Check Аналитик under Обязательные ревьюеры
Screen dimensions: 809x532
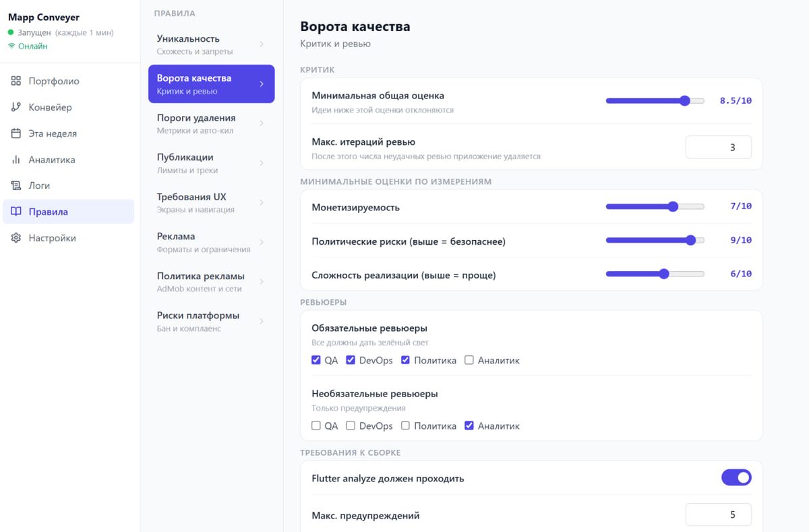point(469,360)
